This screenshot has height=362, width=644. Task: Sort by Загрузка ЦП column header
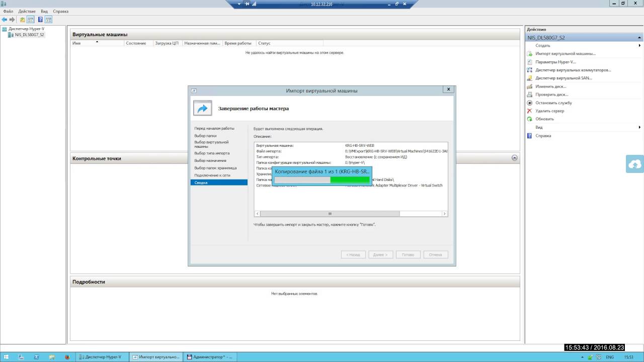[168, 43]
